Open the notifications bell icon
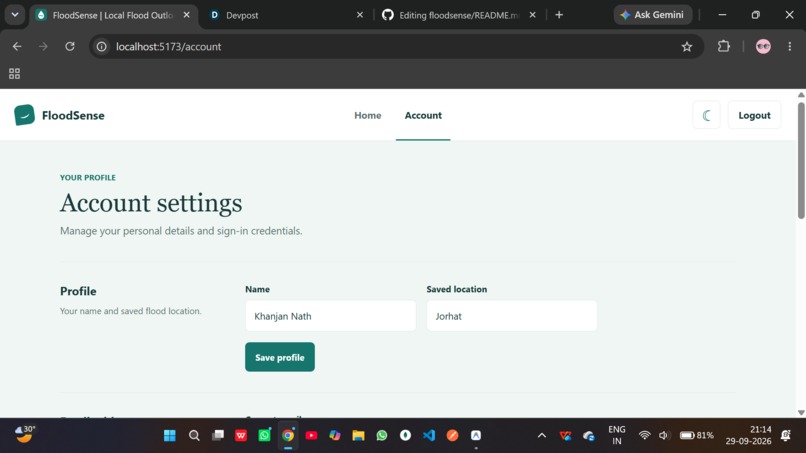Viewport: 806px width, 453px height. (785, 436)
